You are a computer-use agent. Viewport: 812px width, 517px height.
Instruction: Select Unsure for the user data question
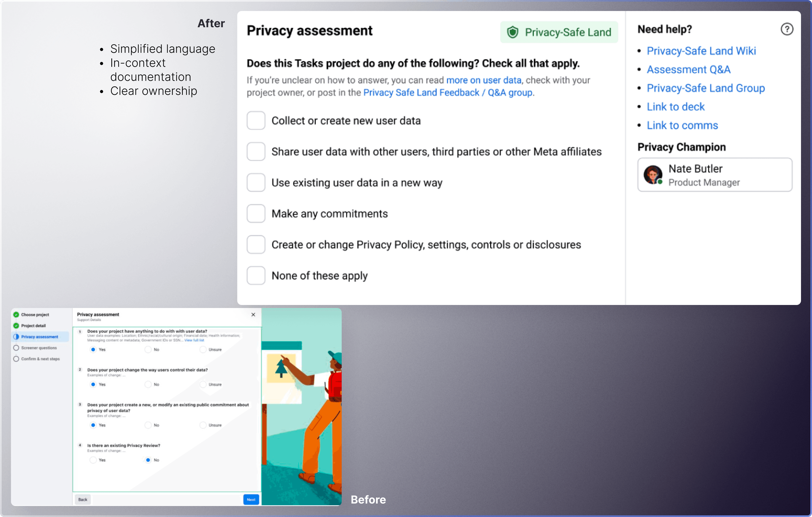(x=203, y=350)
